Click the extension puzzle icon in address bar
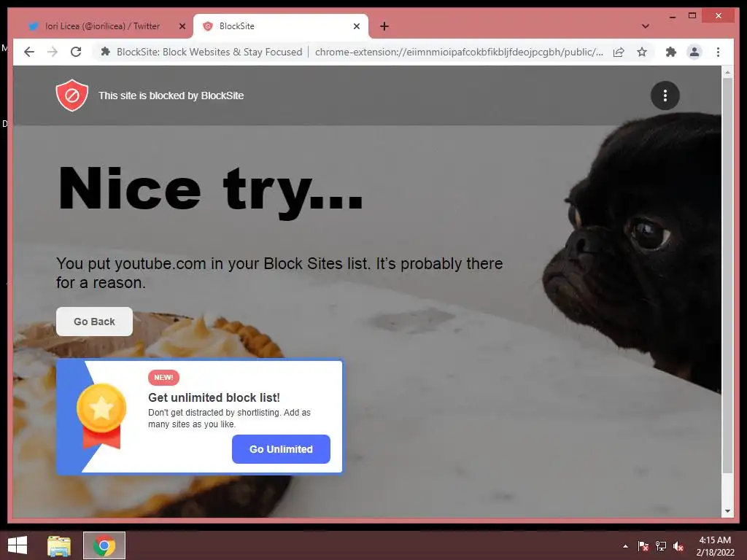 pyautogui.click(x=105, y=52)
